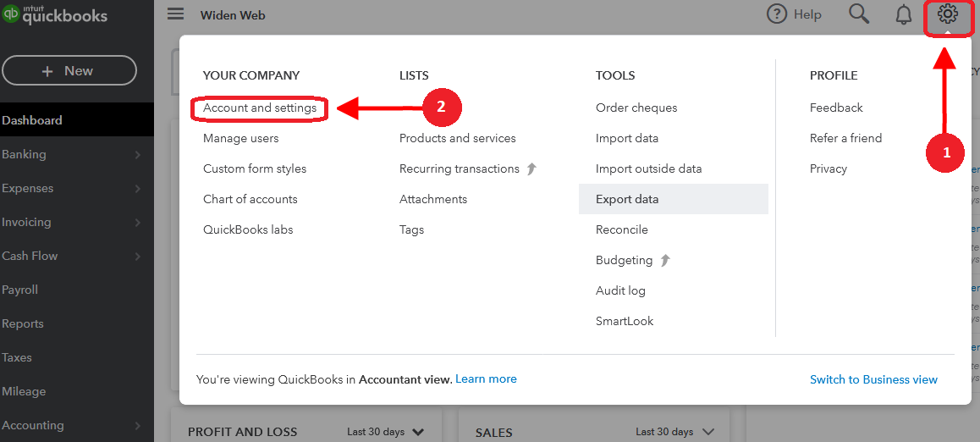Screen dimensions: 980x442
Task: Go to Reports in sidebar
Action: pos(23,323)
